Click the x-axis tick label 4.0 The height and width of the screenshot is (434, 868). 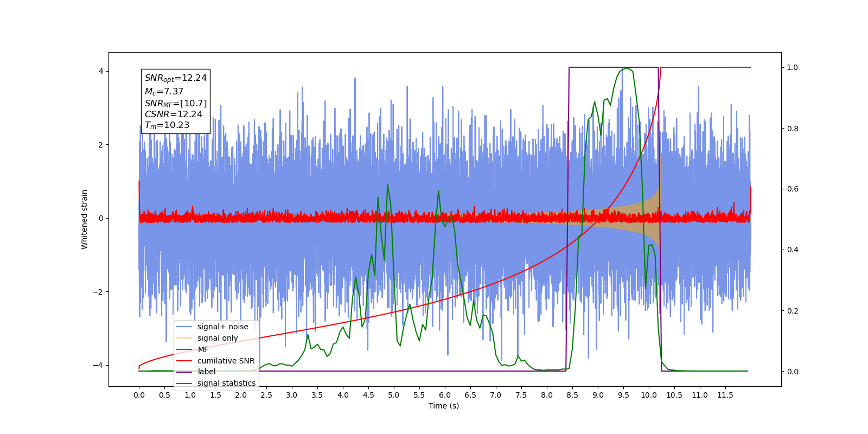343,395
